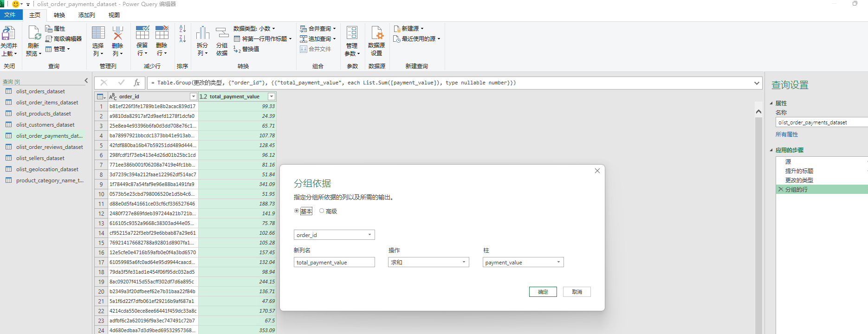Delete 分组的行 step with X
This screenshot has height=334, width=868.
pyautogui.click(x=781, y=189)
